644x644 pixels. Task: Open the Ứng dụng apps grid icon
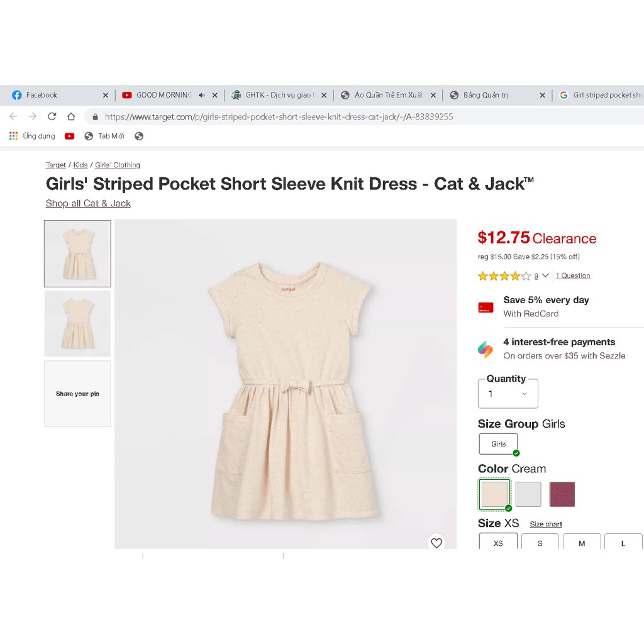coord(14,136)
